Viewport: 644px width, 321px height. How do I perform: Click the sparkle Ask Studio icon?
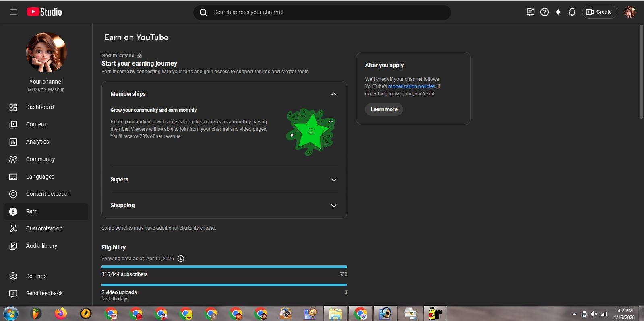coord(558,12)
